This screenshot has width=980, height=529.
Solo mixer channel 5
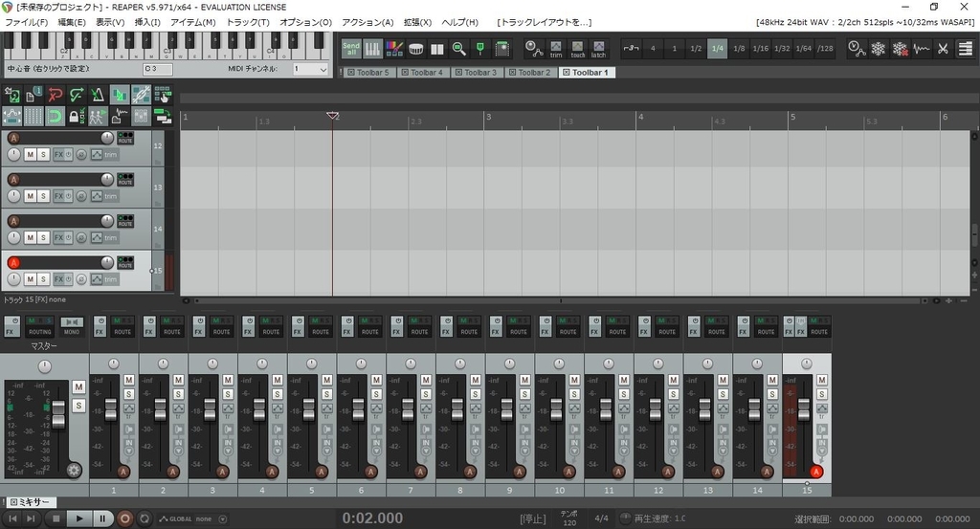(x=327, y=394)
